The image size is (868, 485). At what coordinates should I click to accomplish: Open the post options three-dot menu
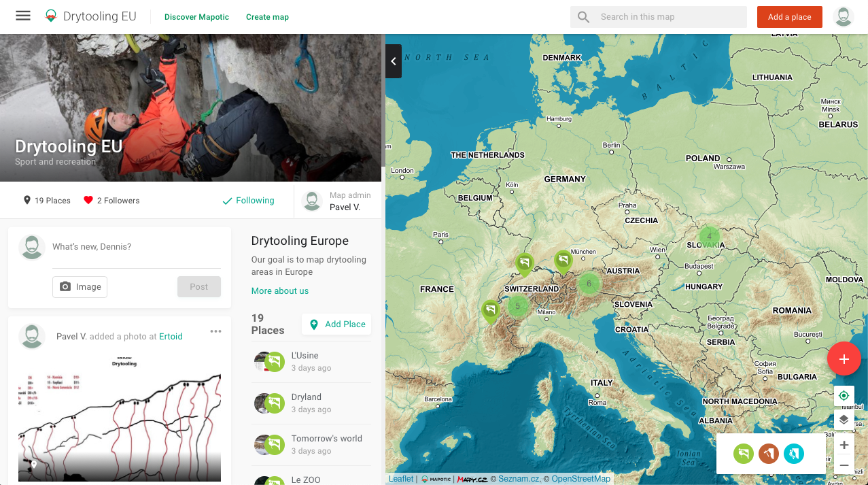tap(215, 332)
